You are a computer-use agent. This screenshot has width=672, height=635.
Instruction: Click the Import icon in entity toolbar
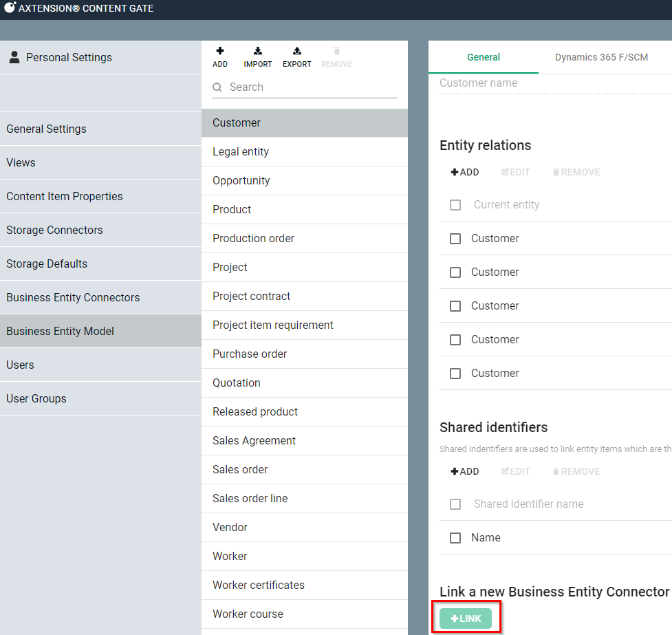[257, 52]
